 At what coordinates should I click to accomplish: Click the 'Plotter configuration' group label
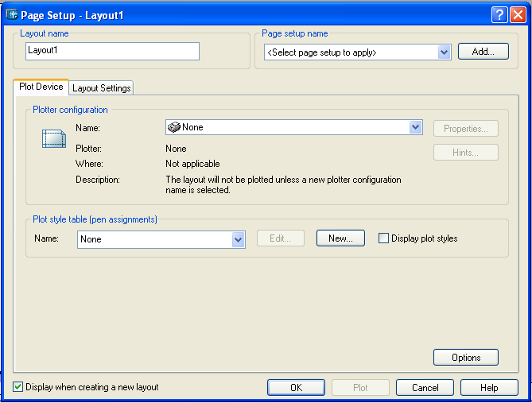point(70,110)
